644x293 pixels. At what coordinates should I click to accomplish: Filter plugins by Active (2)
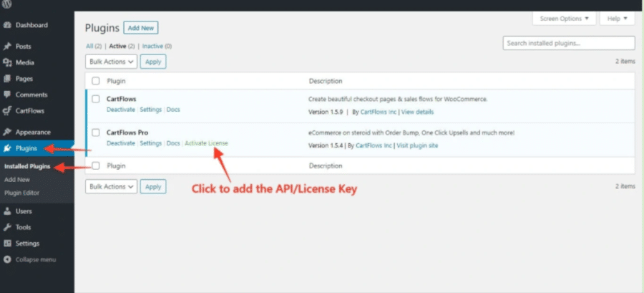[122, 47]
